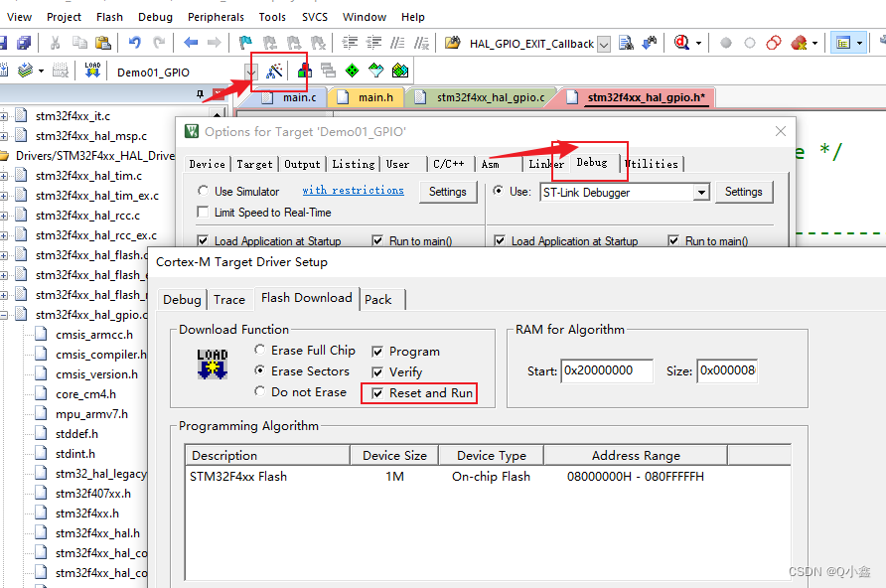886x588 pixels.
Task: Check Limit Speed to Real-Time
Action: click(203, 212)
